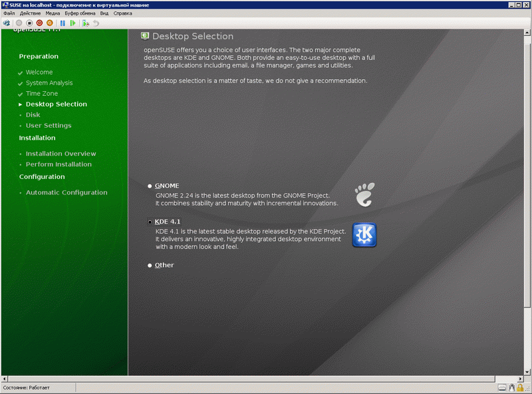The width and height of the screenshot is (532, 394).
Task: Pause the virtual machine
Action: (63, 23)
